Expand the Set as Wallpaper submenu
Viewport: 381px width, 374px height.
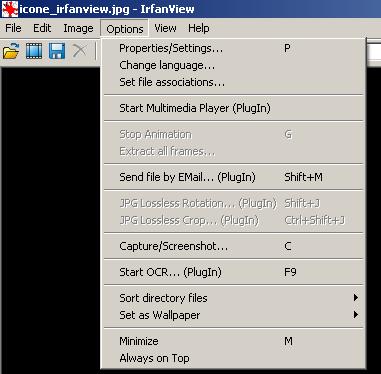click(233, 315)
